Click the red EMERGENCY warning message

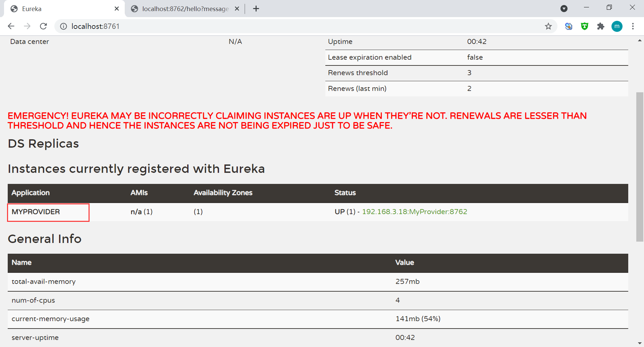click(x=297, y=120)
